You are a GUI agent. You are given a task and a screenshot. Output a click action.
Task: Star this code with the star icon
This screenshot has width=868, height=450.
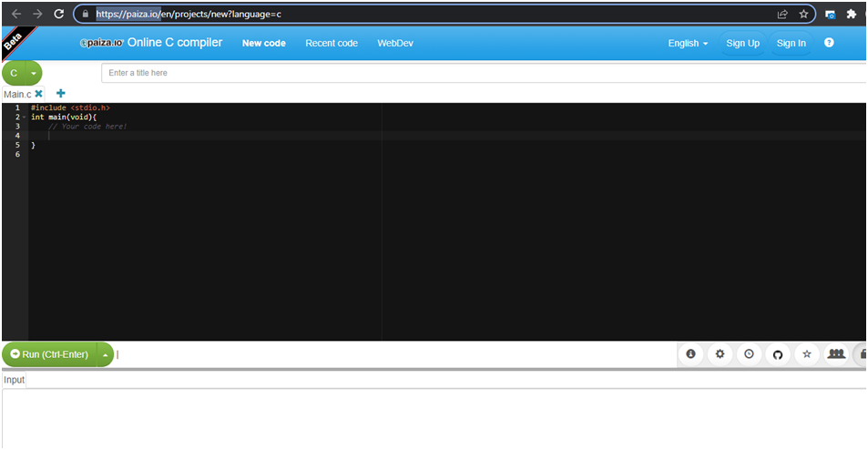(806, 354)
